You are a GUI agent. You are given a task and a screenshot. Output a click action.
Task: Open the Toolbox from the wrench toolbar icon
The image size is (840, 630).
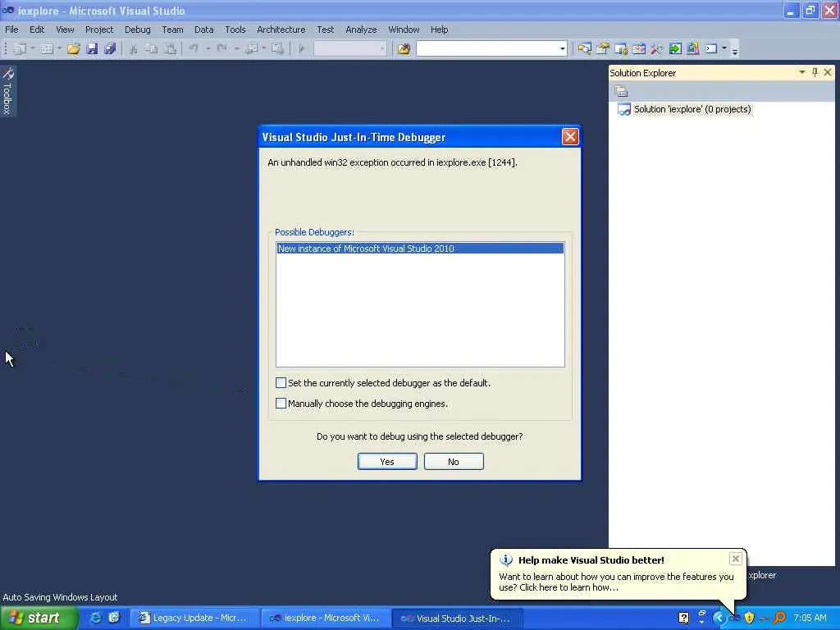click(x=657, y=48)
